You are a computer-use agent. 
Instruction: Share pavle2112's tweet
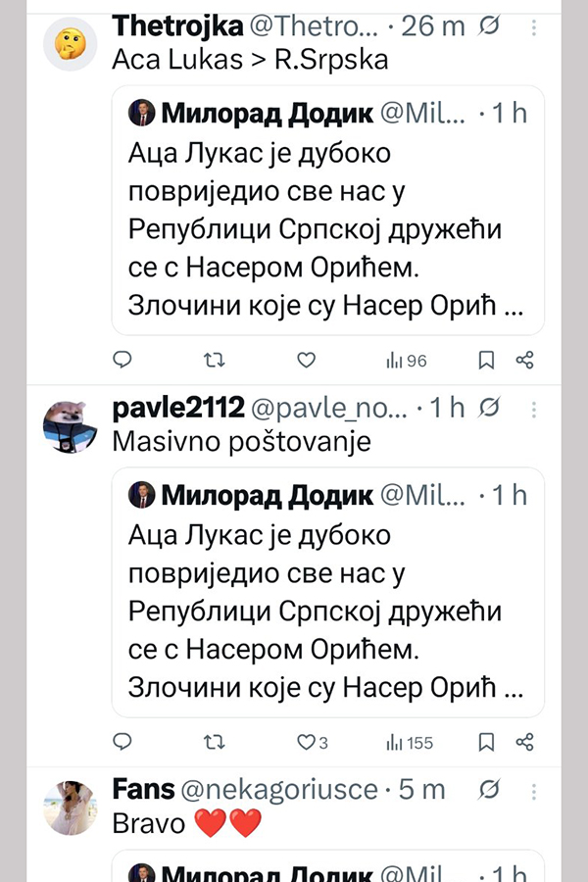[x=525, y=742]
